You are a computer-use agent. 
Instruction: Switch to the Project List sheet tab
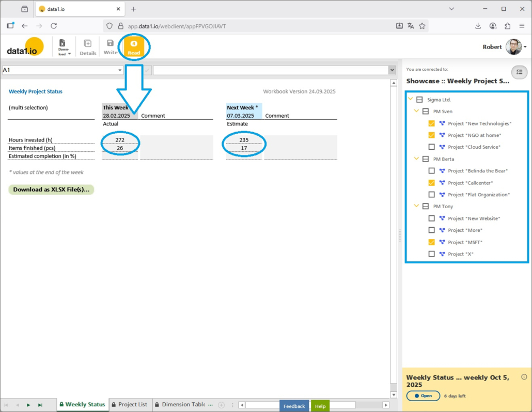pos(129,405)
